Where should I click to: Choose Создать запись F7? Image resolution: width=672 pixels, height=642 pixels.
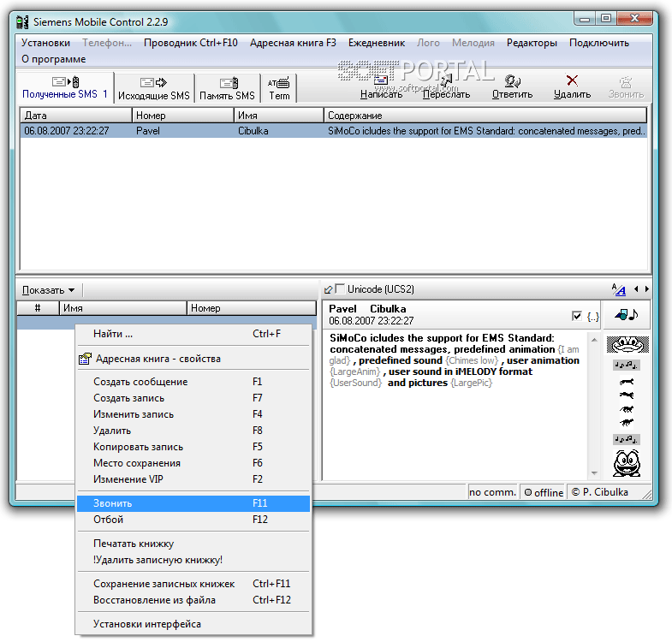coord(193,398)
